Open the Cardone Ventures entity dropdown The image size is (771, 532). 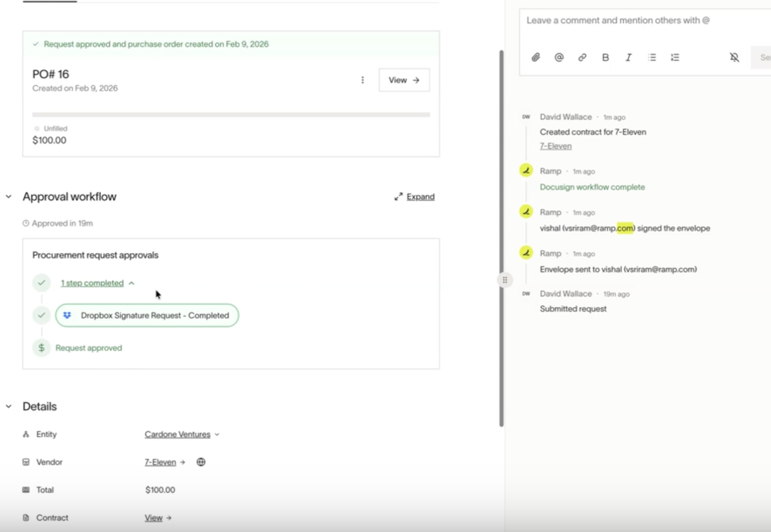point(182,434)
